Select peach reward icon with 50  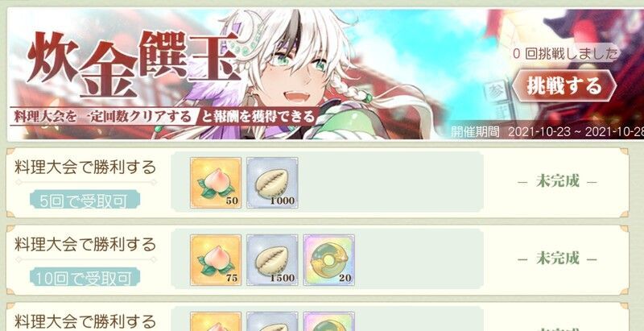(x=216, y=182)
